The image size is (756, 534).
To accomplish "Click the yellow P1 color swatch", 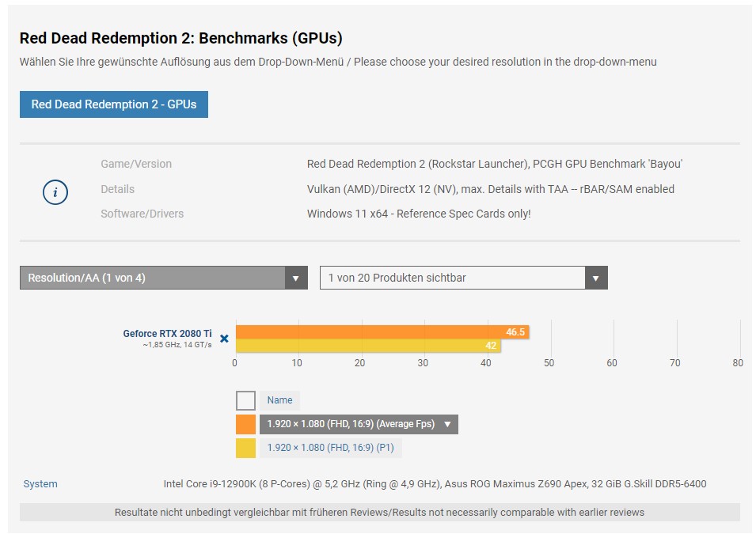I will click(x=246, y=448).
